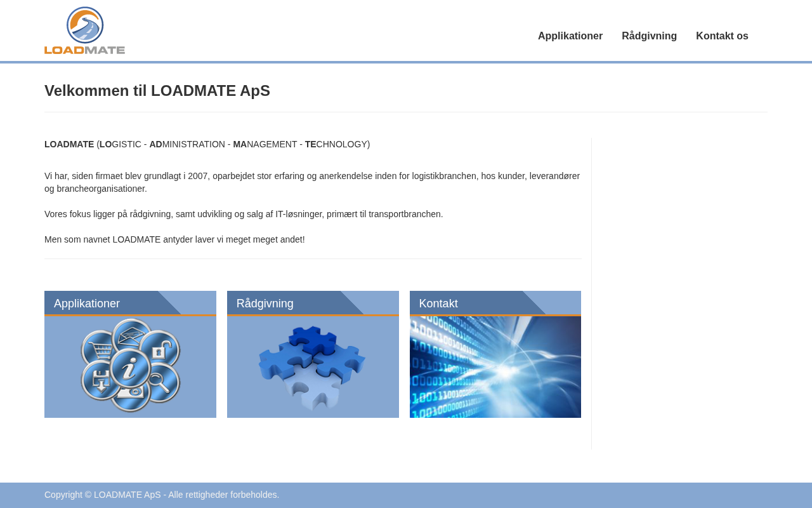Open the binary code Kontakt image
This screenshot has width=812, height=508.
click(495, 367)
